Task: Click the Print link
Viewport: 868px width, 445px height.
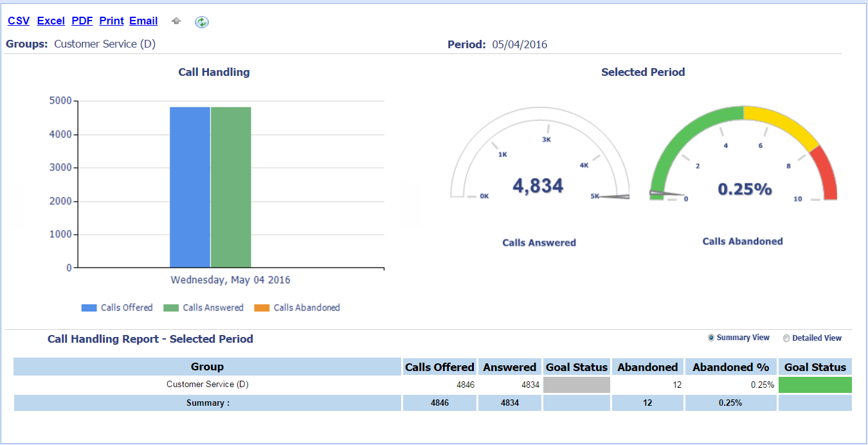Action: [111, 21]
